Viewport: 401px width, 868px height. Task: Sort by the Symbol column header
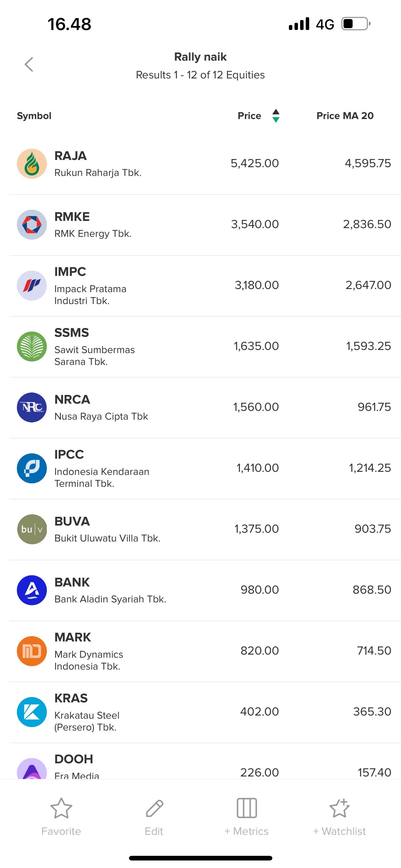34,116
